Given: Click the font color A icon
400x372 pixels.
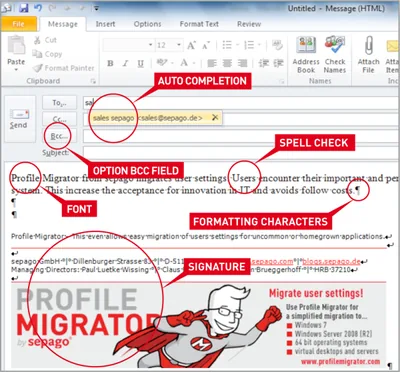Looking at the screenshot, I should (x=184, y=63).
